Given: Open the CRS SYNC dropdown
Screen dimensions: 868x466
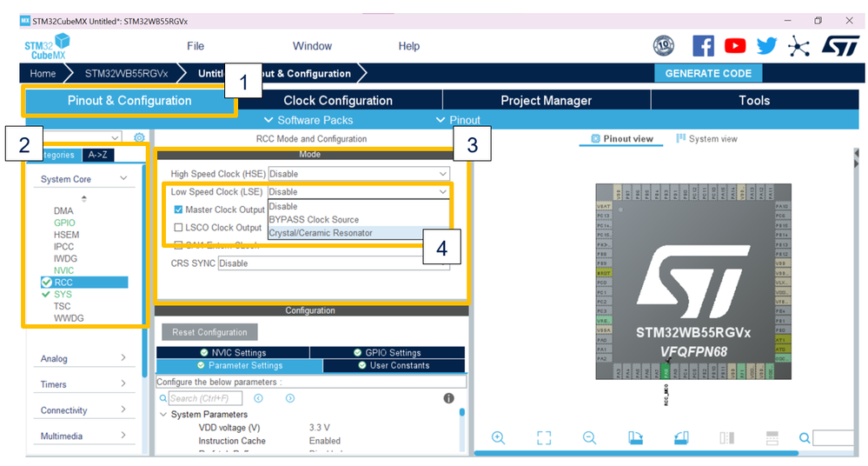Looking at the screenshot, I should (x=334, y=263).
